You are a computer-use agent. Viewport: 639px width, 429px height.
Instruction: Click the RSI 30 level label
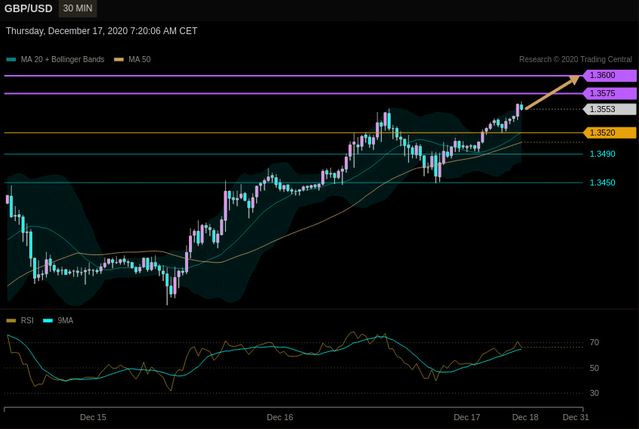pyautogui.click(x=594, y=393)
